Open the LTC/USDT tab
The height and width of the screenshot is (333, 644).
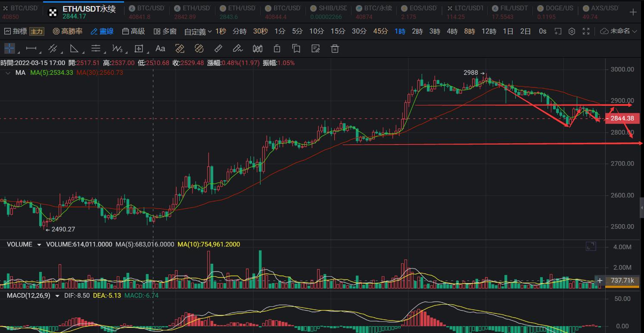coord(465,12)
